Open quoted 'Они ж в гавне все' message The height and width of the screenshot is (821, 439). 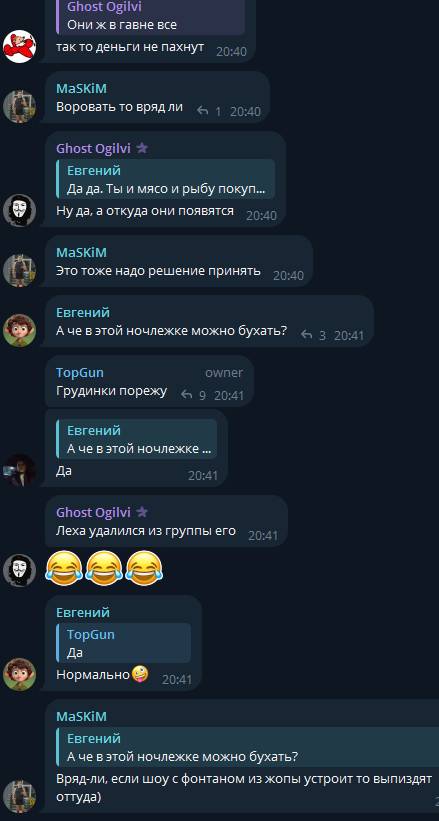[x=150, y=17]
